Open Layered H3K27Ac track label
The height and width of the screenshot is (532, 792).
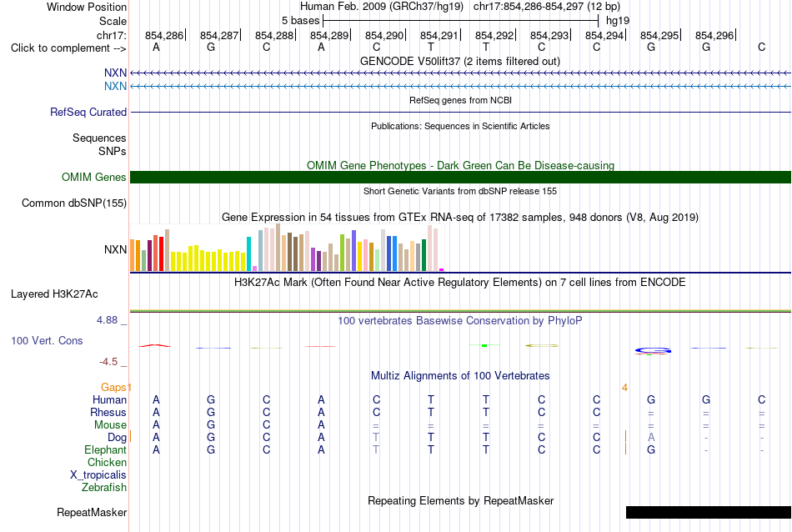point(54,294)
